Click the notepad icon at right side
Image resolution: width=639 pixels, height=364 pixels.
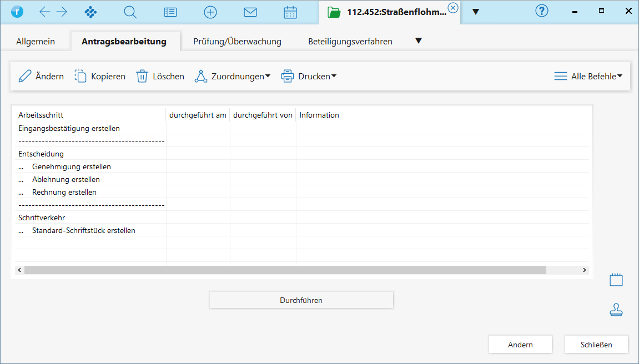click(616, 280)
